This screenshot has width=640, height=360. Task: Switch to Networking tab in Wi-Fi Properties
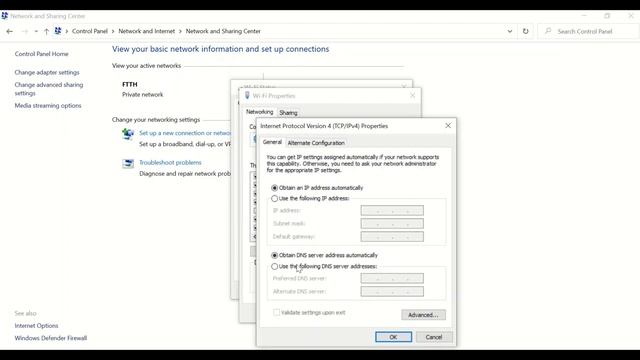[x=260, y=112]
